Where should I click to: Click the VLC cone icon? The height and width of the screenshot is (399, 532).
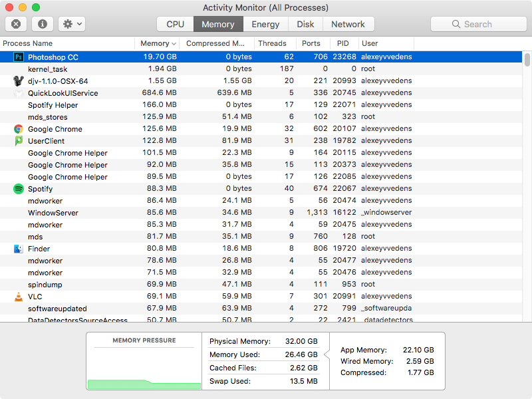click(x=19, y=297)
